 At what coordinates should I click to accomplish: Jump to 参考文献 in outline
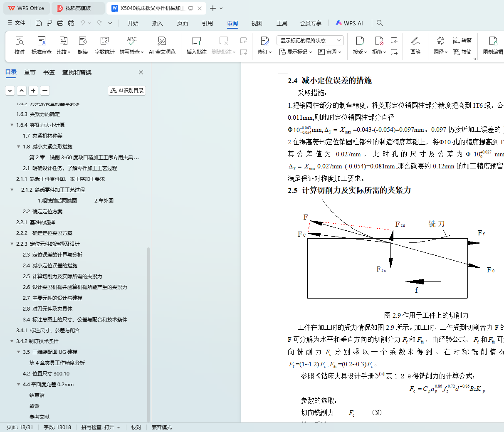pos(40,417)
